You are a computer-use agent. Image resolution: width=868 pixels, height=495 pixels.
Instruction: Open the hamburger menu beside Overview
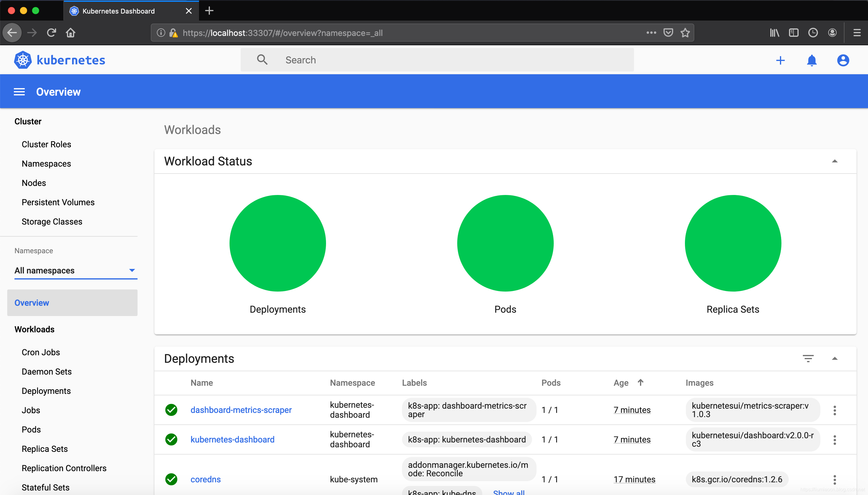point(19,92)
